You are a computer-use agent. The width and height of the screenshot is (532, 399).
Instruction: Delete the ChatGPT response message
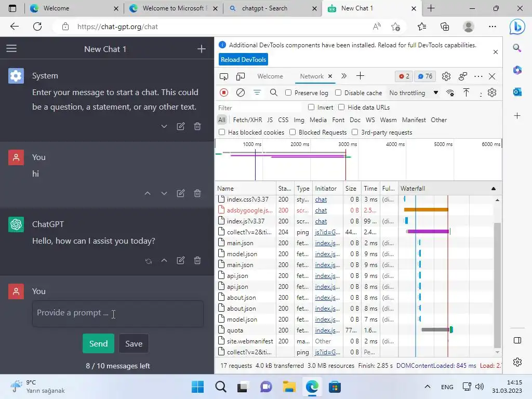[197, 261]
